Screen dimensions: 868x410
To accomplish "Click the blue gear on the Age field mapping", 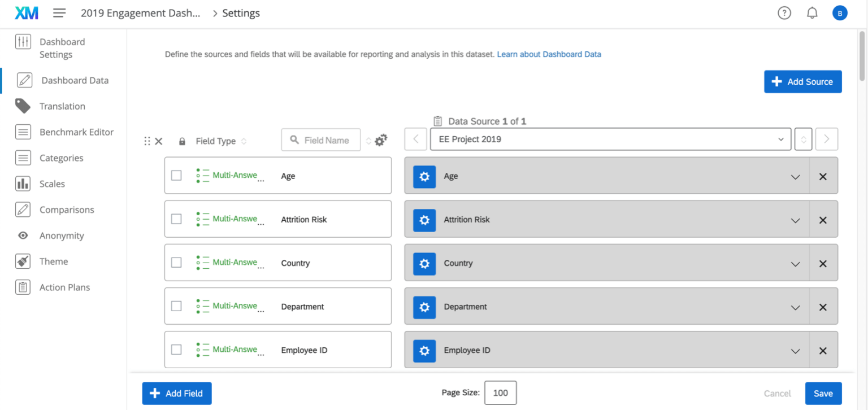I will (424, 176).
